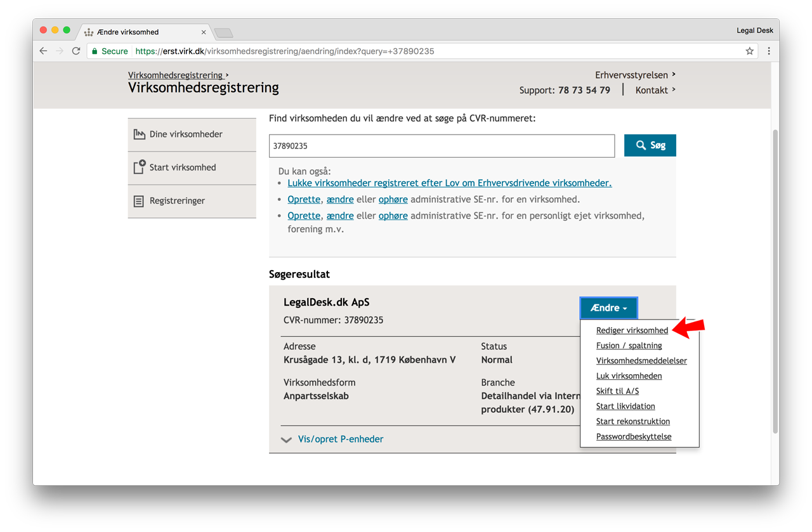The height and width of the screenshot is (532, 812).
Task: Reload the page with the refresh icon
Action: pos(76,51)
